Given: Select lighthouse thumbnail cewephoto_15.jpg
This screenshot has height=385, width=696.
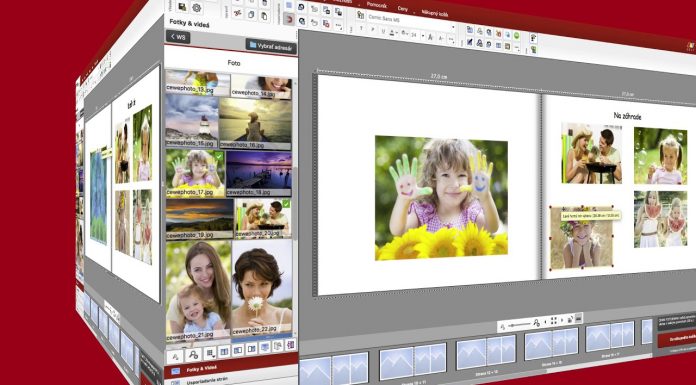Looking at the screenshot, I should pyautogui.click(x=192, y=121).
